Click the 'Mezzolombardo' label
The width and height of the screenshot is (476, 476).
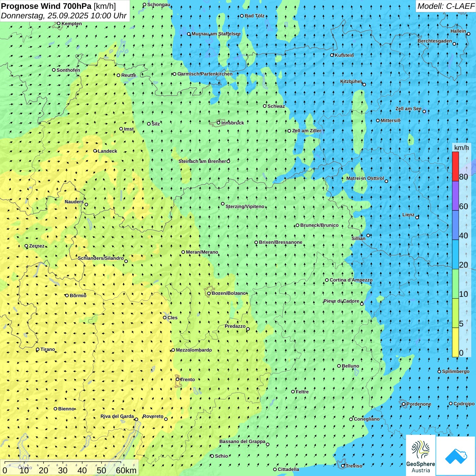(194, 350)
